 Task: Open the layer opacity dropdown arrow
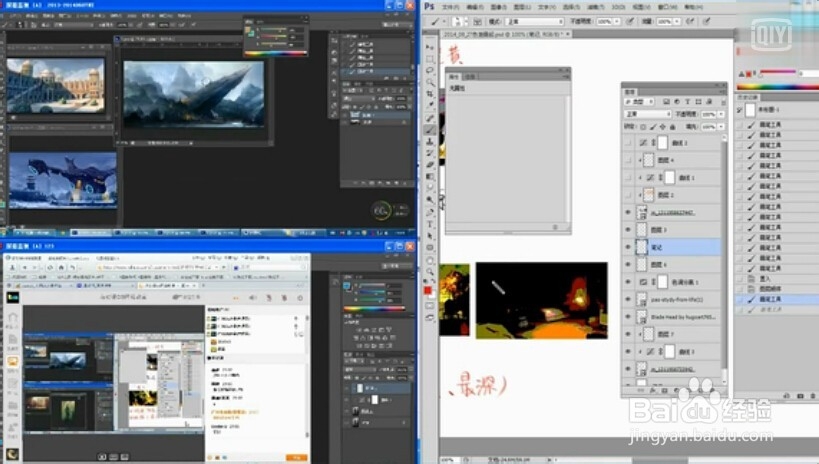pos(721,114)
